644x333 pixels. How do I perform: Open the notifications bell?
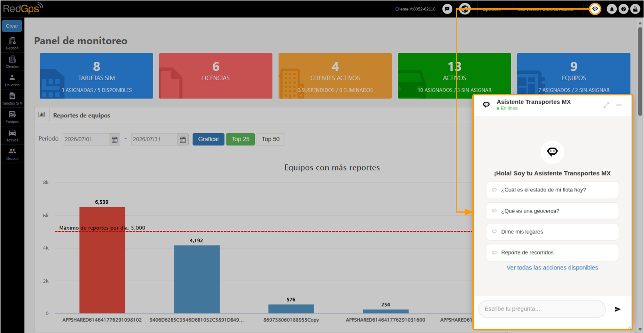pyautogui.click(x=612, y=9)
